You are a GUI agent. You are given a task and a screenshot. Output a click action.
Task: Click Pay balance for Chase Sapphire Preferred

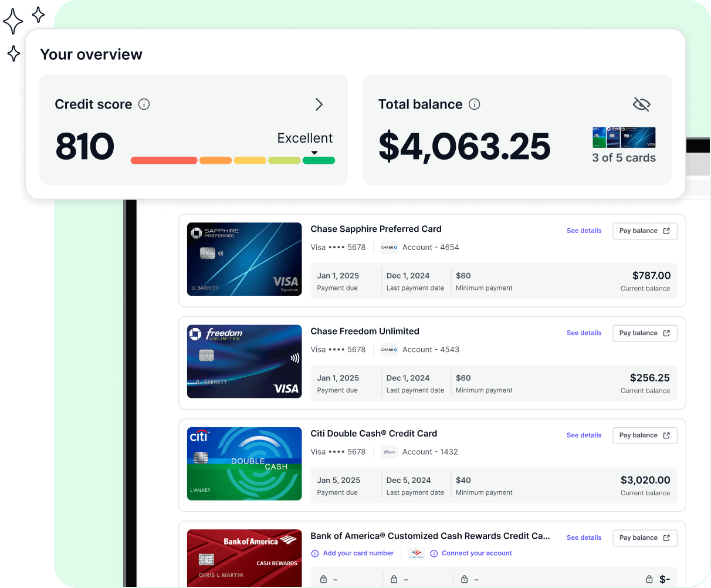click(x=644, y=231)
